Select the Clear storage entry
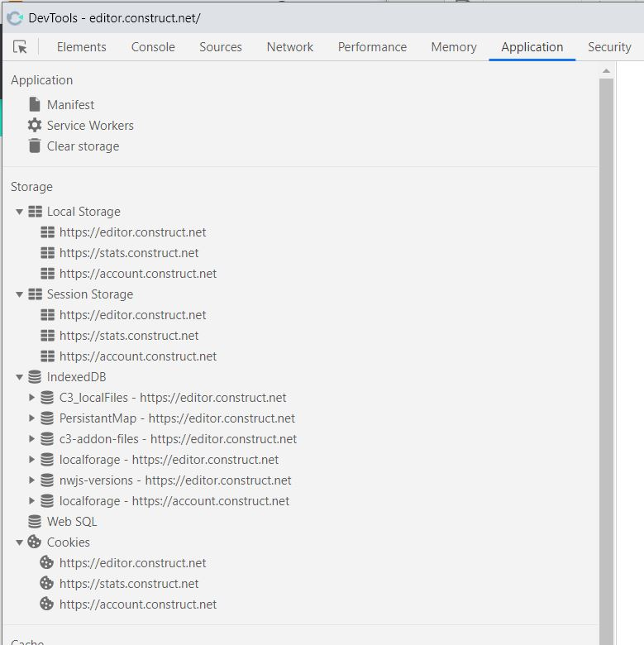This screenshot has height=645, width=644. pyautogui.click(x=83, y=146)
